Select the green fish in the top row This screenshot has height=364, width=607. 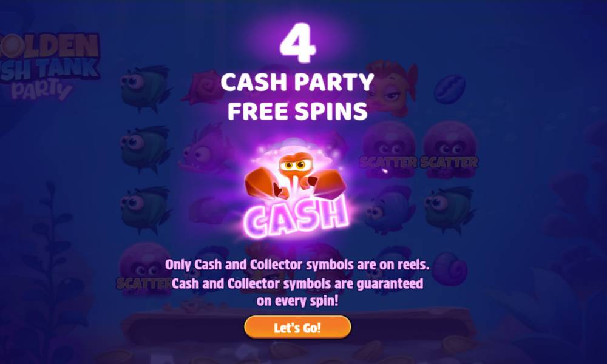point(145,88)
